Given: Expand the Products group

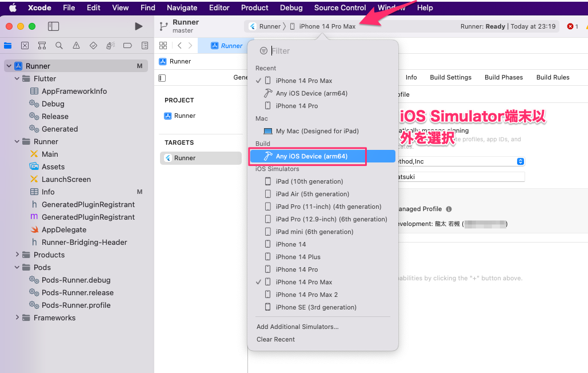Looking at the screenshot, I should point(17,255).
